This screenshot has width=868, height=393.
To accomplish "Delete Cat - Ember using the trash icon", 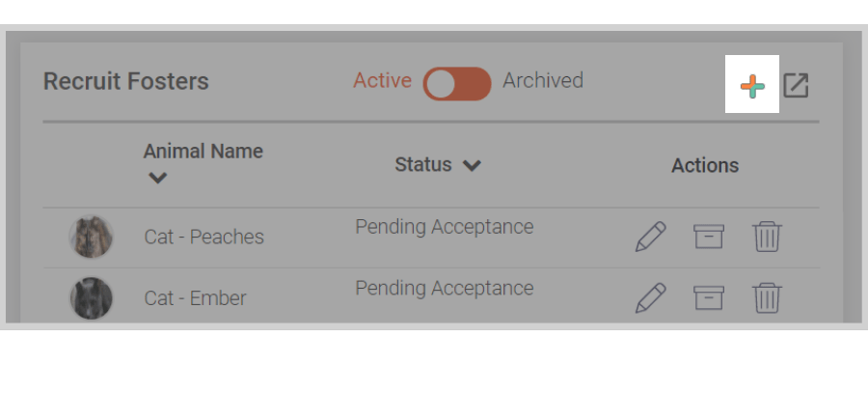I will tap(768, 298).
